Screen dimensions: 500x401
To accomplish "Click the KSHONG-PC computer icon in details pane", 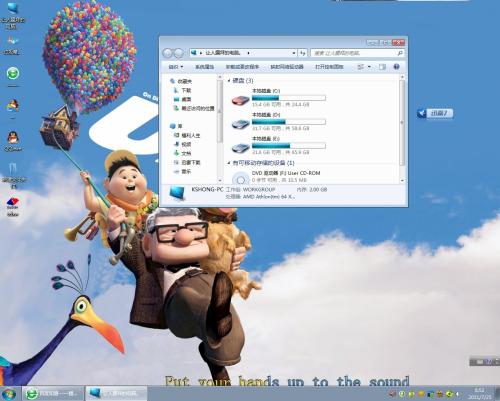I will [x=177, y=193].
